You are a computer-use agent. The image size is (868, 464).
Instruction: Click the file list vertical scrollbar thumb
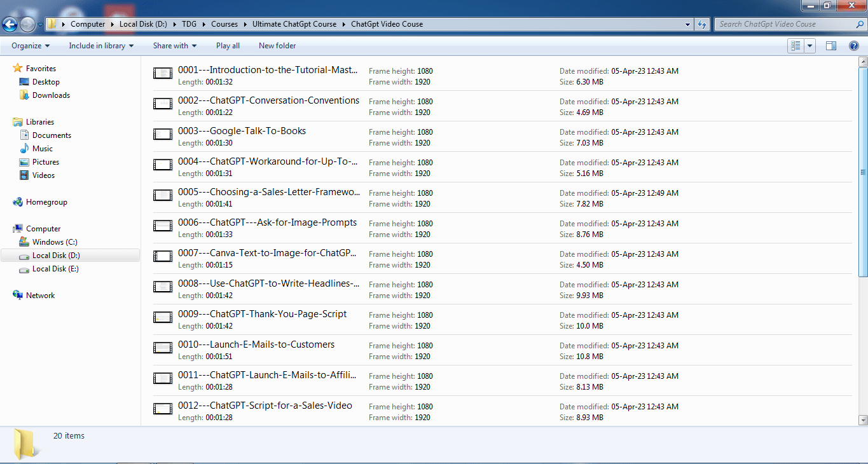click(863, 172)
